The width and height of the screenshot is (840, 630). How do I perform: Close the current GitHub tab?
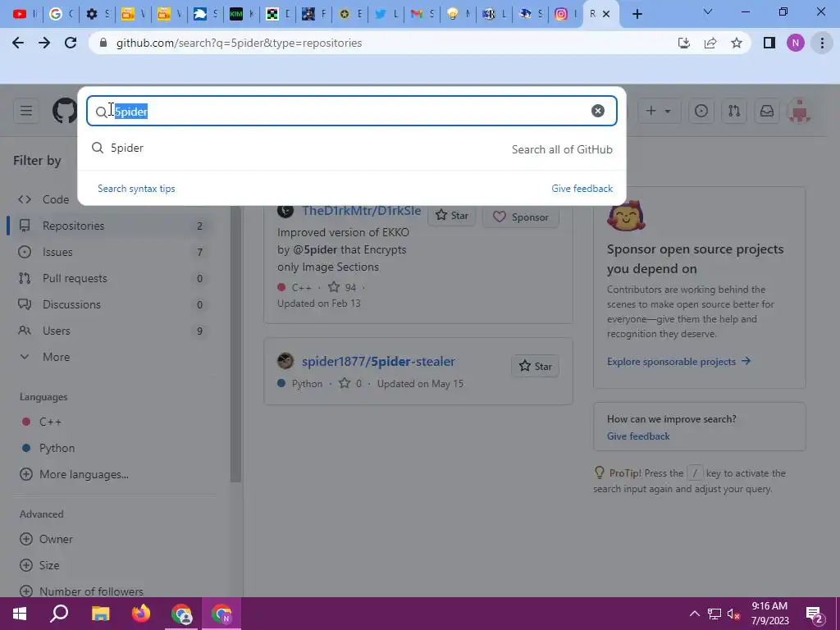606,14
